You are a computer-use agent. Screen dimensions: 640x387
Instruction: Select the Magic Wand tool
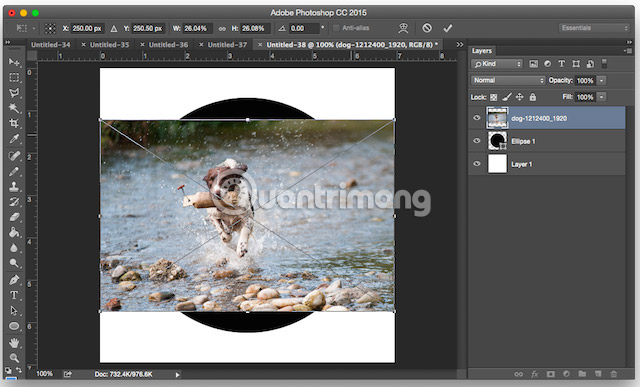point(14,108)
